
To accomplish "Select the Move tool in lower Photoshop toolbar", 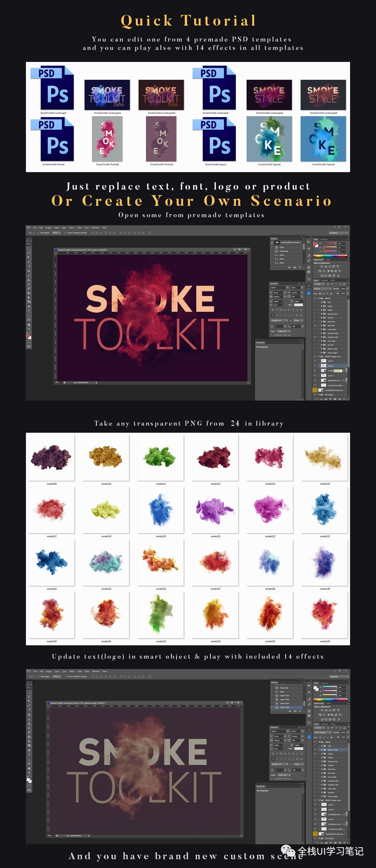I will [29, 688].
